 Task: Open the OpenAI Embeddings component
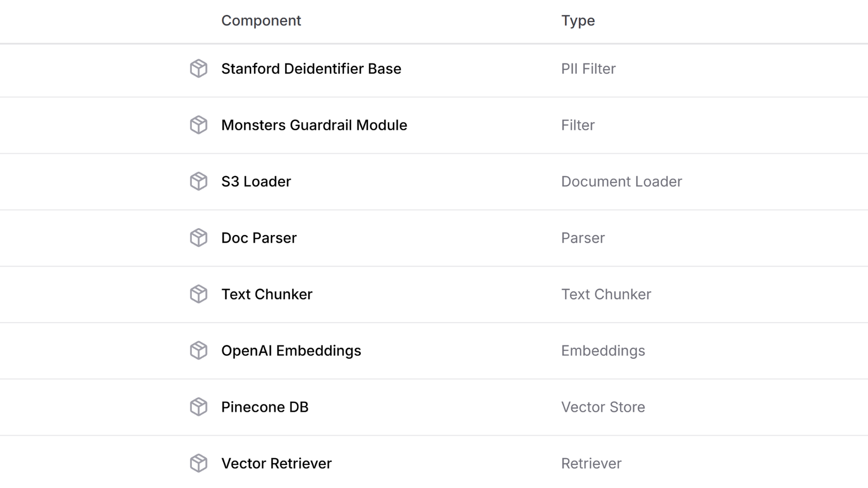(291, 350)
